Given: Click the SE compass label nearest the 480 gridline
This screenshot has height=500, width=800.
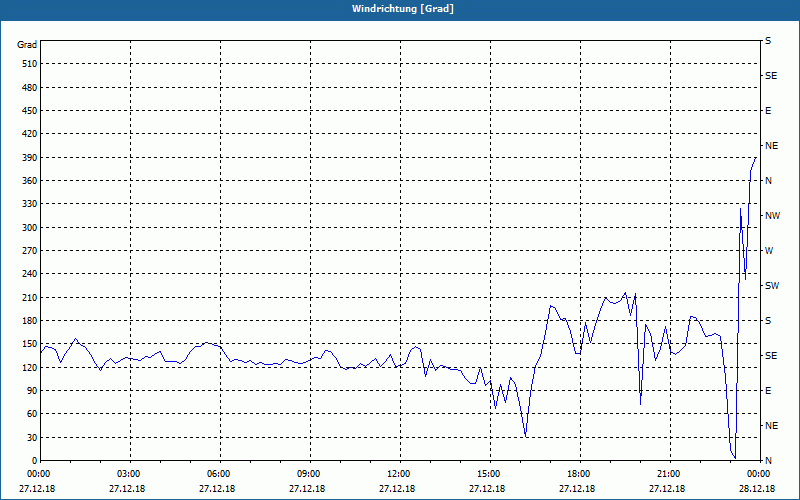Looking at the screenshot, I should [x=771, y=76].
